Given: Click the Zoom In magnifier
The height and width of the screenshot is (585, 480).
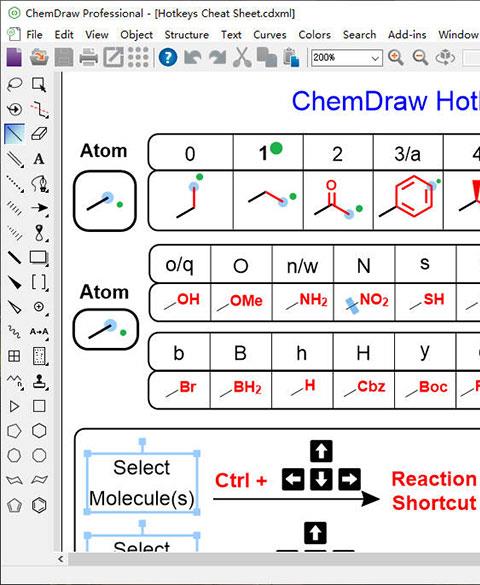Looking at the screenshot, I should (395, 57).
